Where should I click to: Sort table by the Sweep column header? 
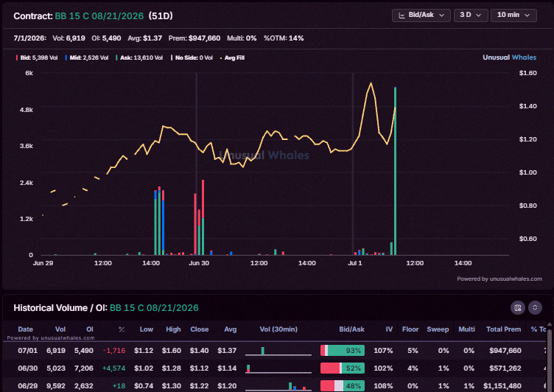(438, 329)
